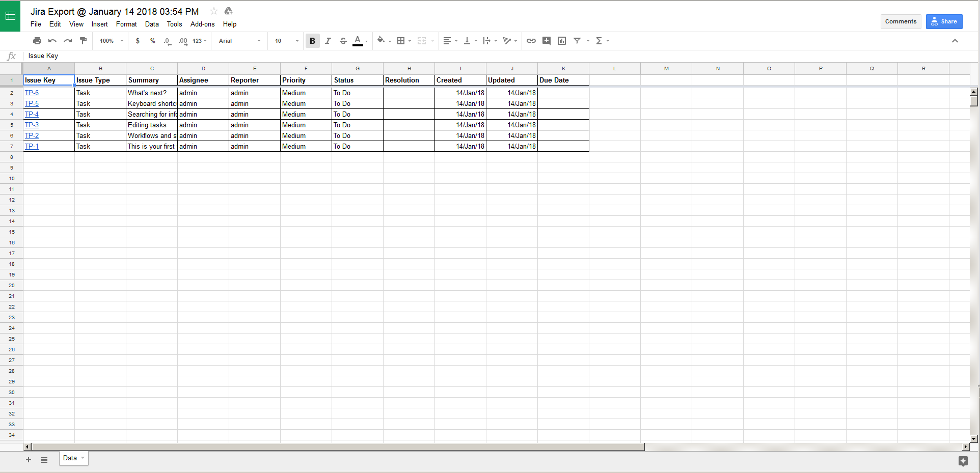Select the Data sheet tab
The height and width of the screenshot is (473, 980).
point(70,458)
